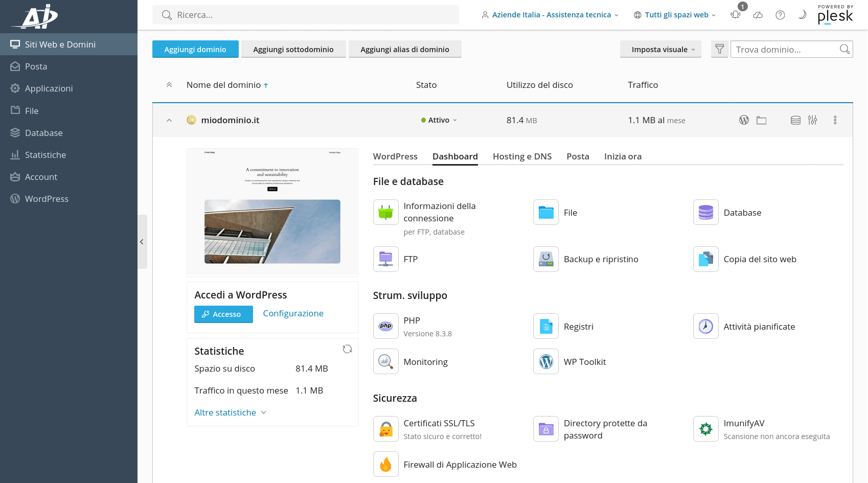Screen dimensions: 868x483
Task: Toggle dark mode moon icon
Action: (x=802, y=15)
